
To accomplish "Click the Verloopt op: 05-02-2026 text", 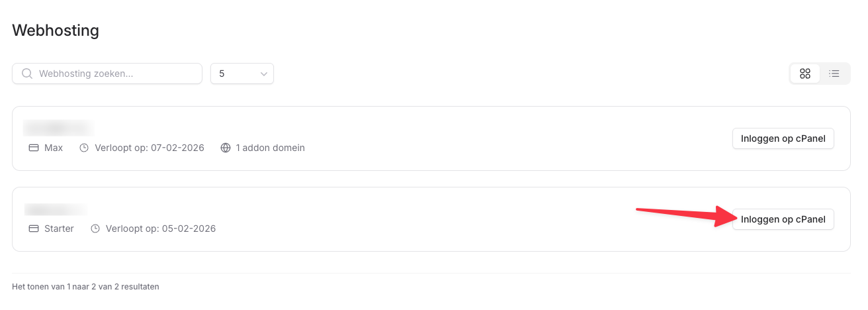I will pyautogui.click(x=160, y=229).
